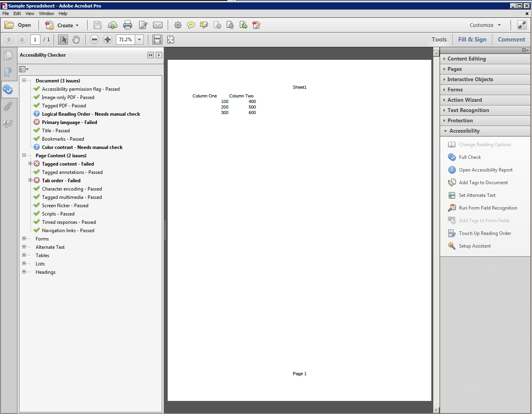Expand the Tagged content - Failed item

coord(30,164)
